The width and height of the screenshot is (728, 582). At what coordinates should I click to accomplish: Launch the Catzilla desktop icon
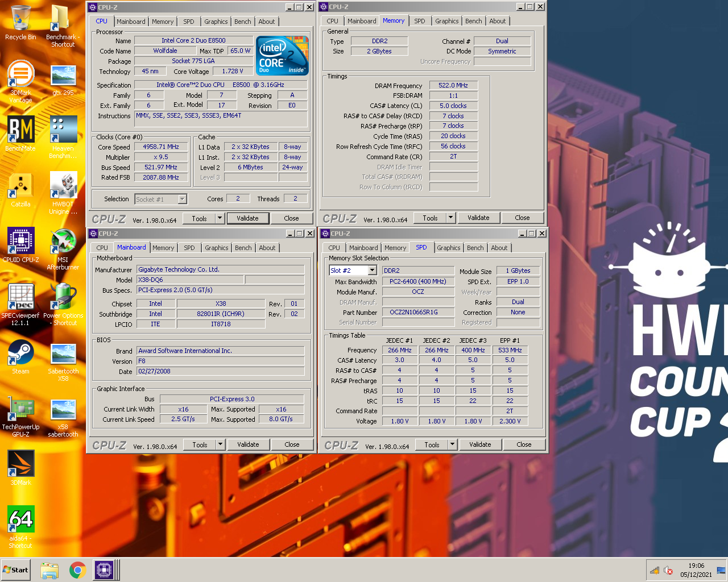click(20, 190)
